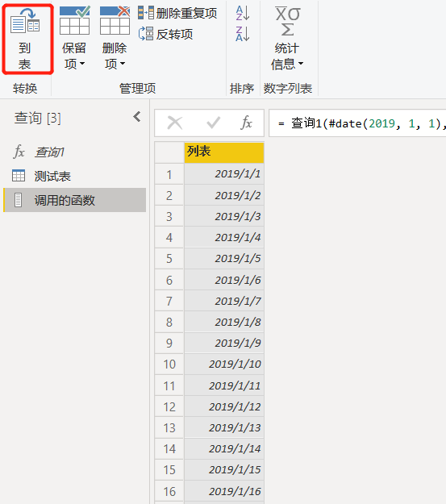Select the cell 2019/1/4

[x=224, y=237]
